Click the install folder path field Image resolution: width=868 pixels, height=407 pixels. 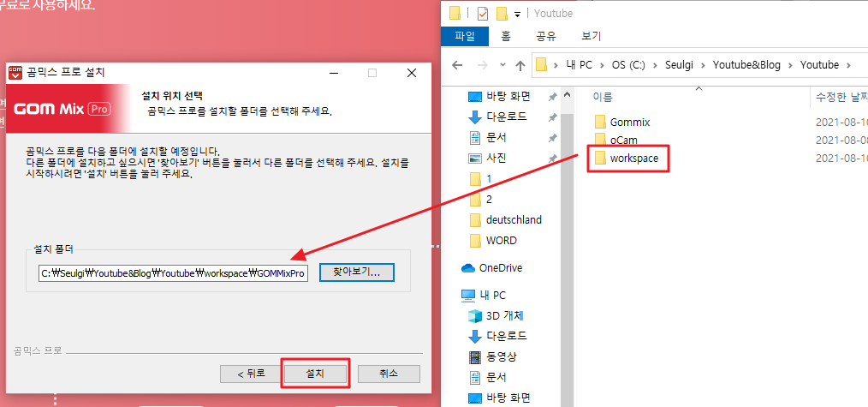click(173, 273)
